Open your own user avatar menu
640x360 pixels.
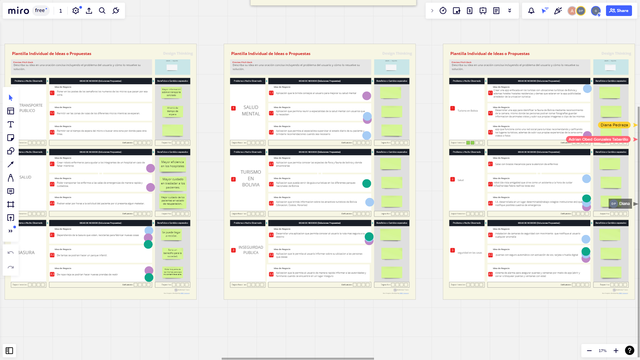click(596, 11)
